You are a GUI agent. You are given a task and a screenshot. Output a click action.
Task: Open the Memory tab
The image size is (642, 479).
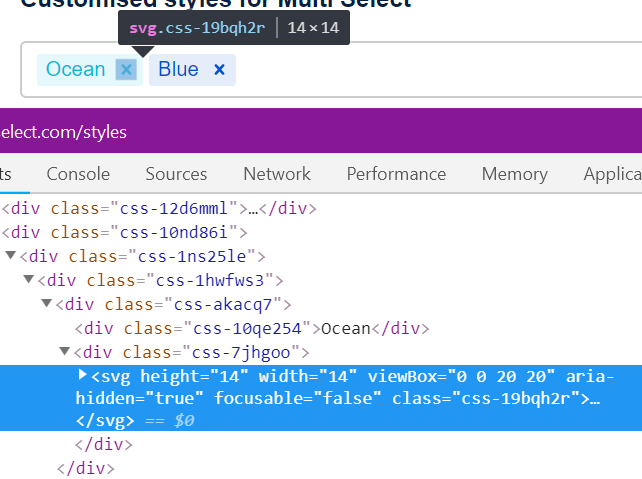(x=515, y=174)
